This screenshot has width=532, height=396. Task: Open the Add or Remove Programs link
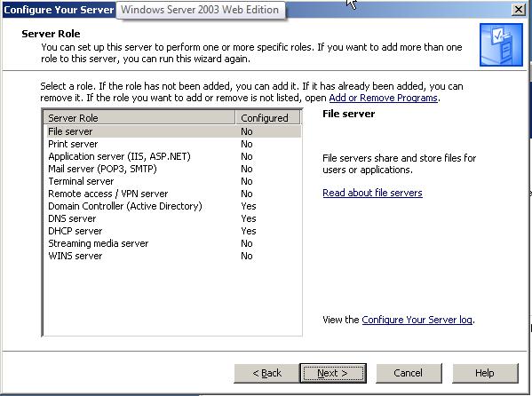pos(383,98)
